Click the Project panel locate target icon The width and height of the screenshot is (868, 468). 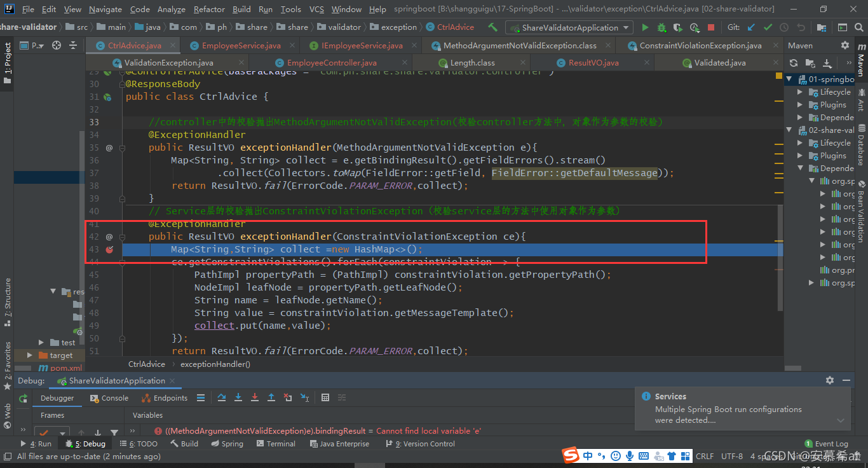click(57, 45)
